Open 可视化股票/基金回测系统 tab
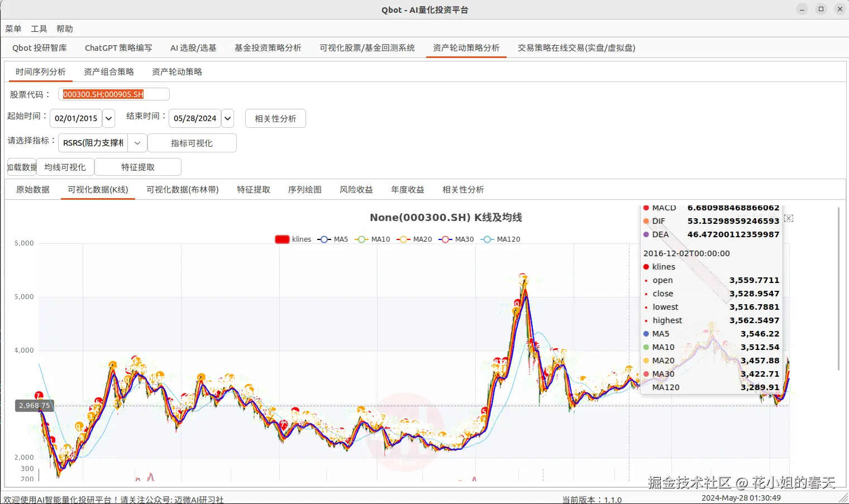 click(367, 48)
